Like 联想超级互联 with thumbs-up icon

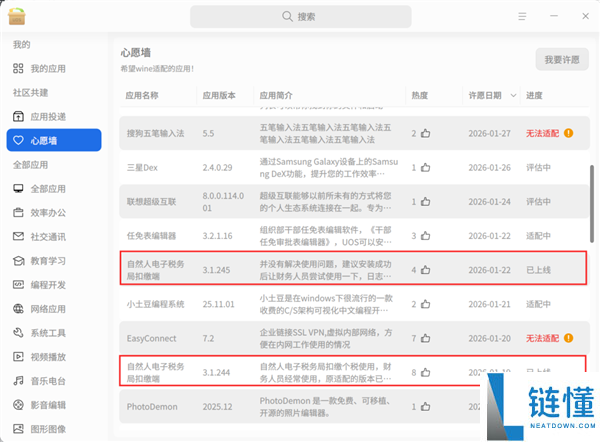[426, 201]
